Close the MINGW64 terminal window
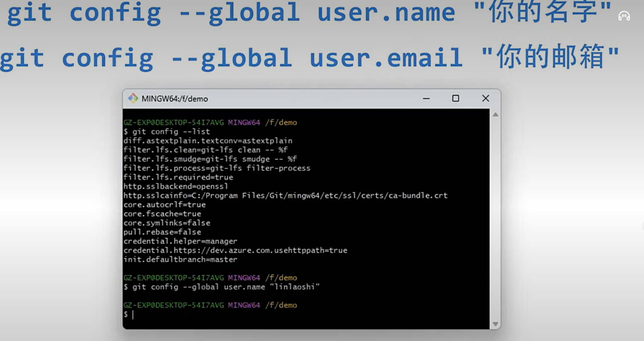644x341 pixels. (485, 98)
